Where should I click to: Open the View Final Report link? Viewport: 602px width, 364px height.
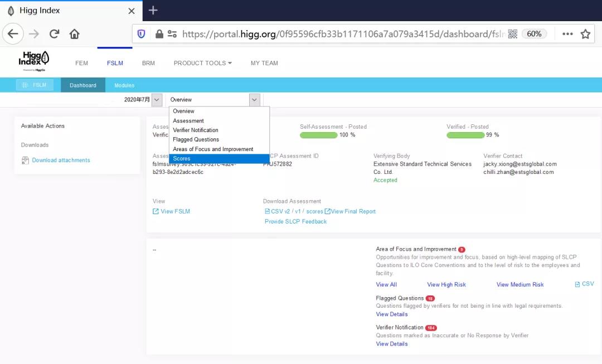pyautogui.click(x=353, y=211)
